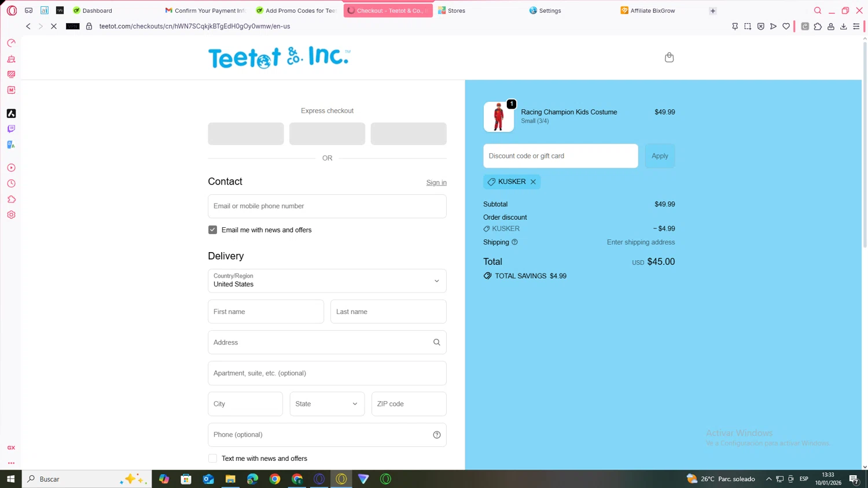The width and height of the screenshot is (868, 488).
Task: Go back to previous page
Action: click(28, 26)
